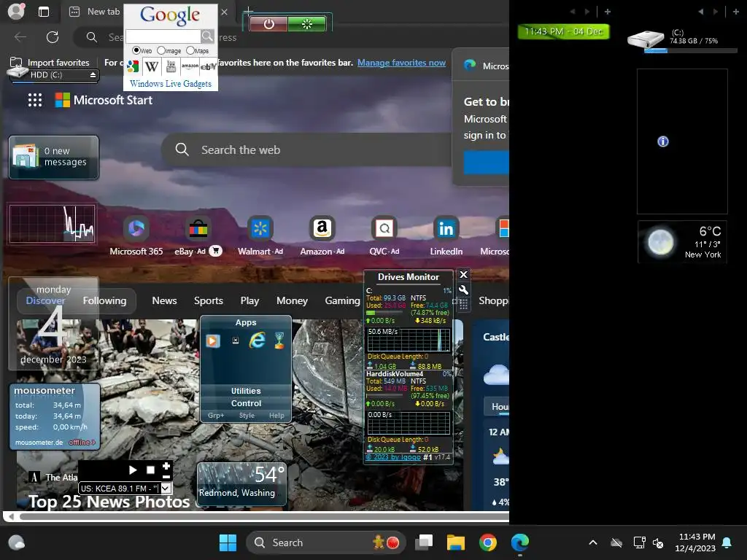Open the eBay quick link tile
Viewport: 747px width, 560px height.
pos(198,236)
